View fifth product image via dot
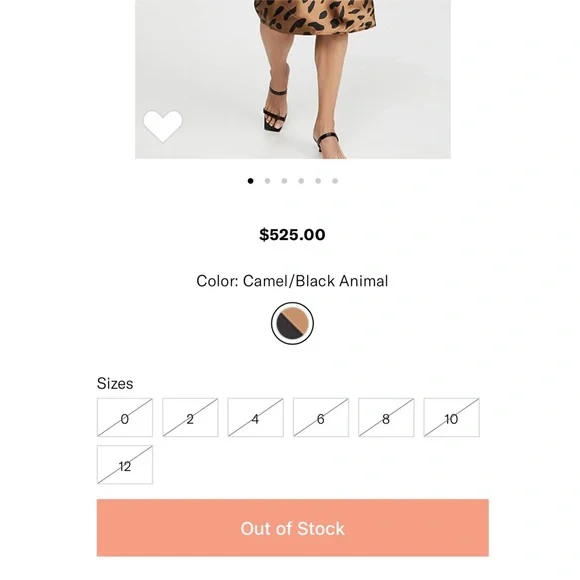The height and width of the screenshot is (580, 580). pos(318,181)
